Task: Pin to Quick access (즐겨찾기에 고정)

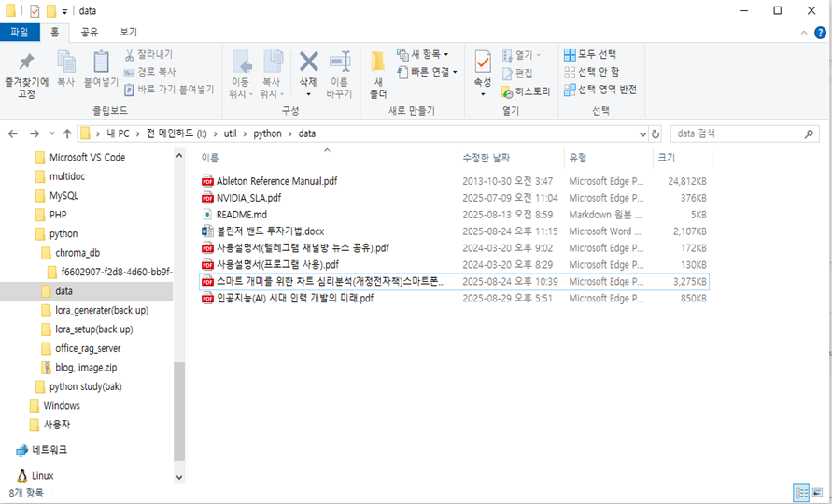Action: pyautogui.click(x=26, y=76)
